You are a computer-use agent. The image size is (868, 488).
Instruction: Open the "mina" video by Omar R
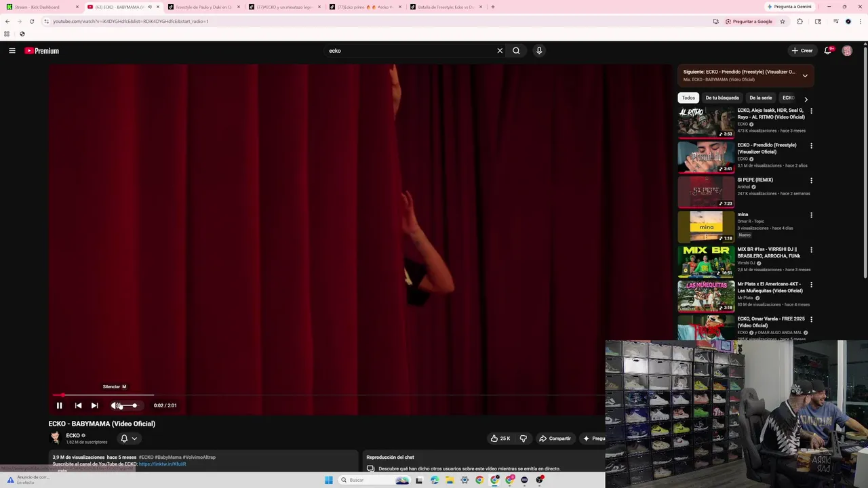click(706, 226)
